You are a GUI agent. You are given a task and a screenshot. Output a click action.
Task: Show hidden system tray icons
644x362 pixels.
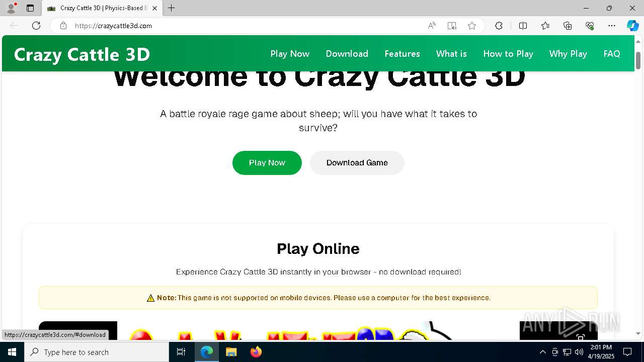[x=542, y=352]
